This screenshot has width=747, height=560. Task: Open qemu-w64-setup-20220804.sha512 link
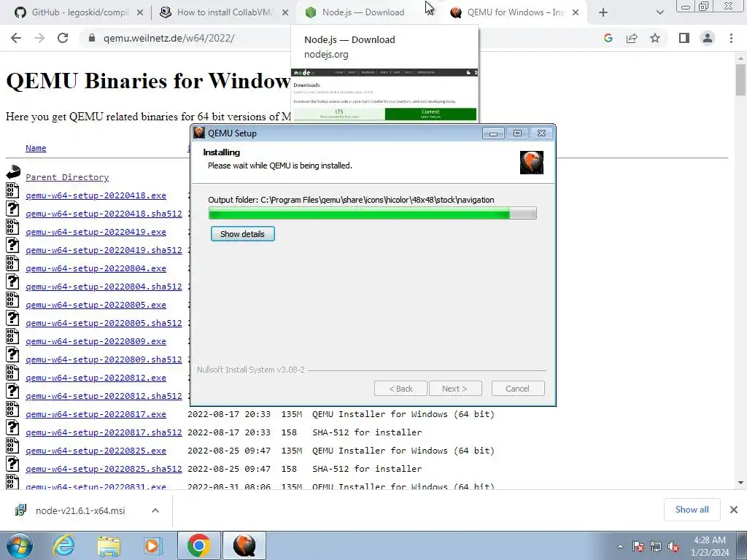point(104,287)
